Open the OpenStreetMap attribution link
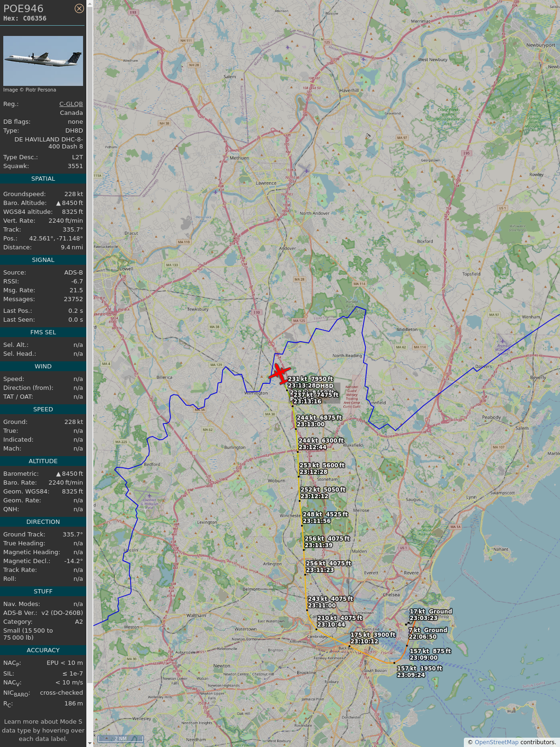 (497, 742)
